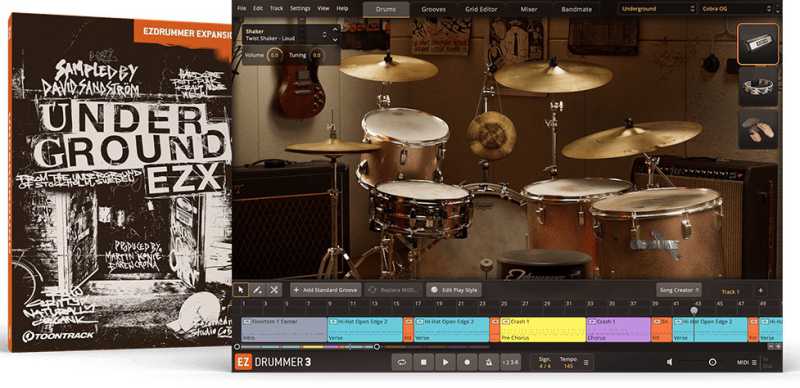Switch to the Drums tab
The width and height of the screenshot is (800, 388).
coord(386,9)
